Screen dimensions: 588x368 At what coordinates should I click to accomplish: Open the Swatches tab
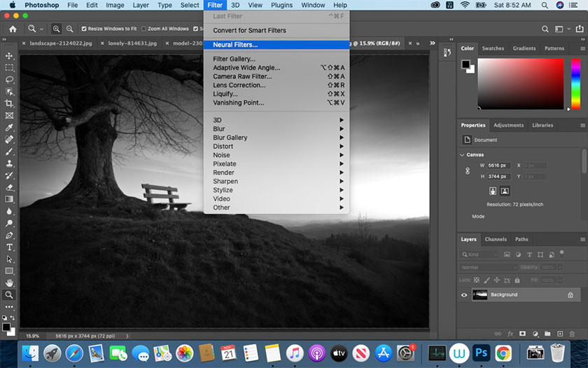click(x=493, y=48)
